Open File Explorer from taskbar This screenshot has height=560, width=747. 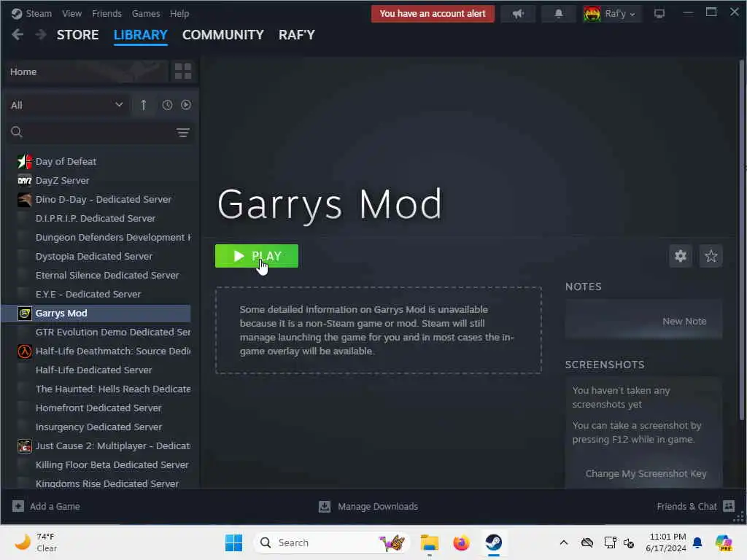(x=429, y=542)
